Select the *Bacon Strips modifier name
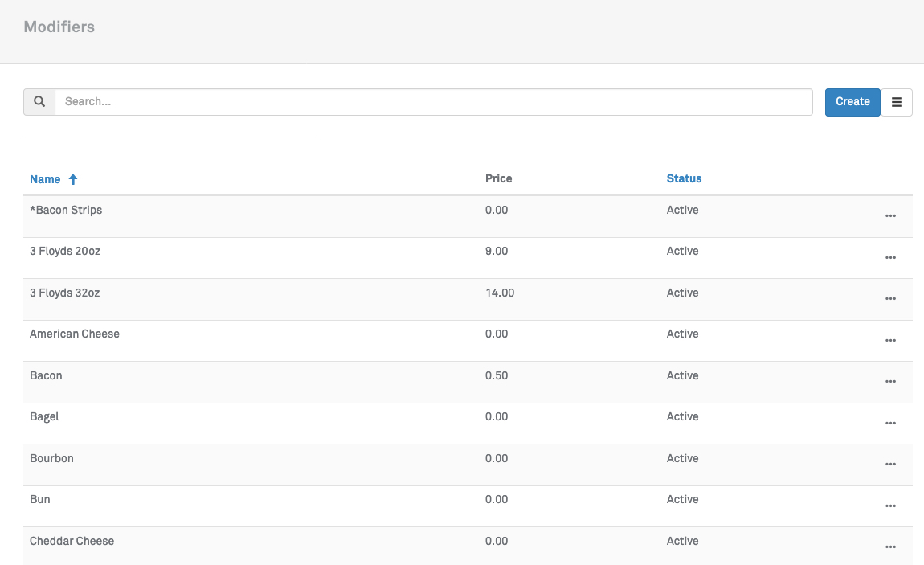The width and height of the screenshot is (924, 565). [x=66, y=210]
